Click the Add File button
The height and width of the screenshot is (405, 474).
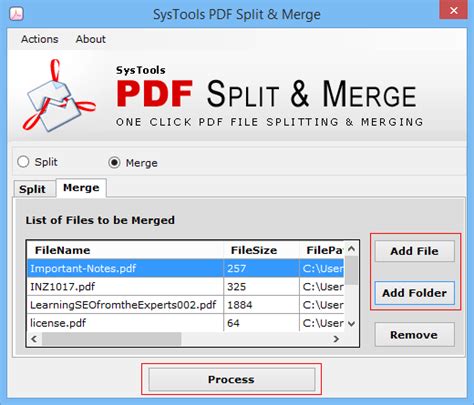tap(415, 251)
